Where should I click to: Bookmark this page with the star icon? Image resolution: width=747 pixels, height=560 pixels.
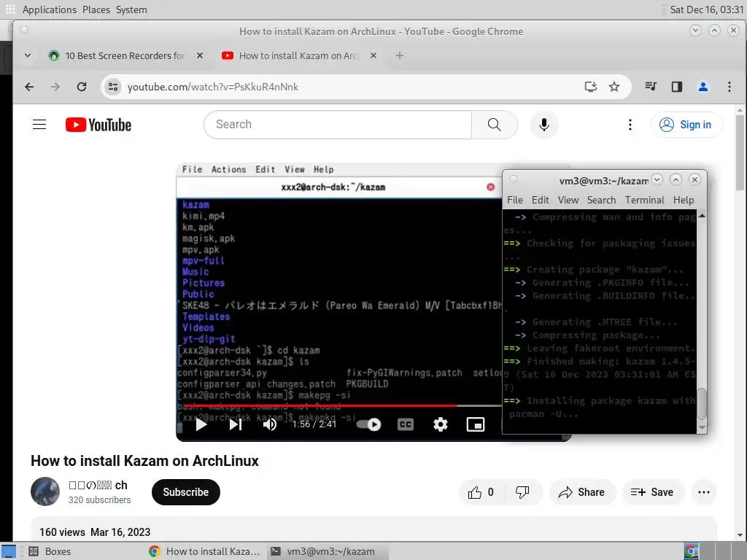pyautogui.click(x=614, y=87)
